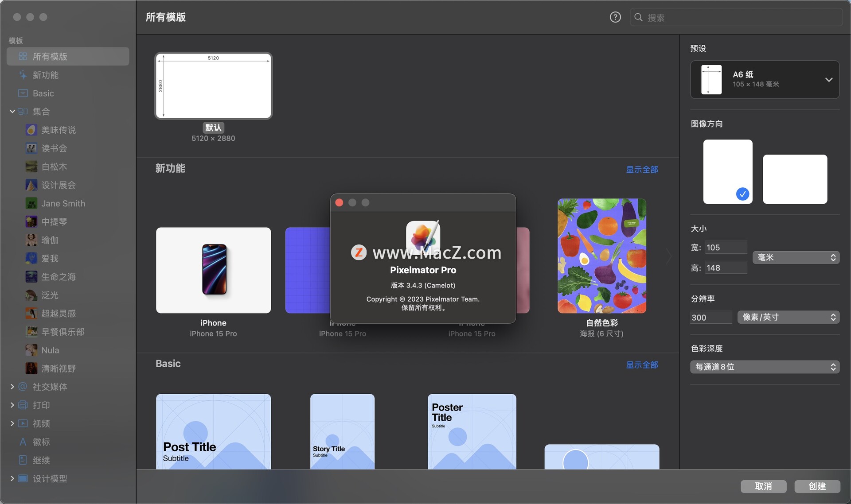
Task: Expand the 设计模型 category
Action: pos(12,478)
